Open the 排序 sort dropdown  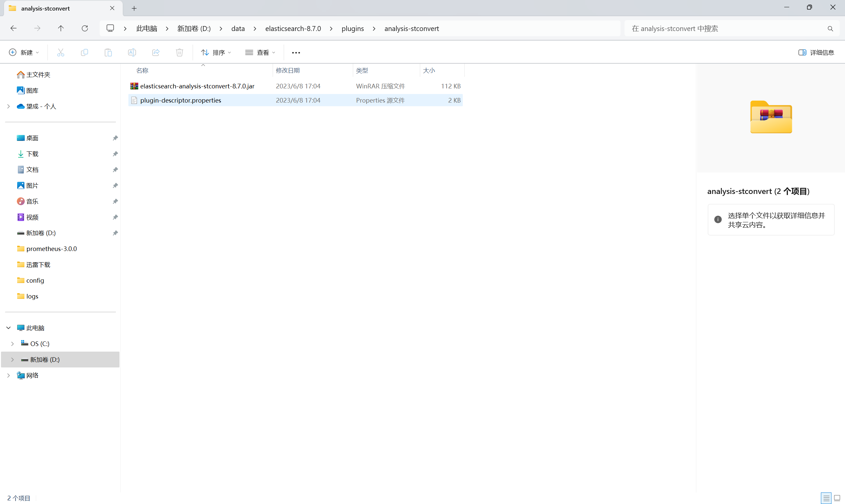(x=216, y=52)
